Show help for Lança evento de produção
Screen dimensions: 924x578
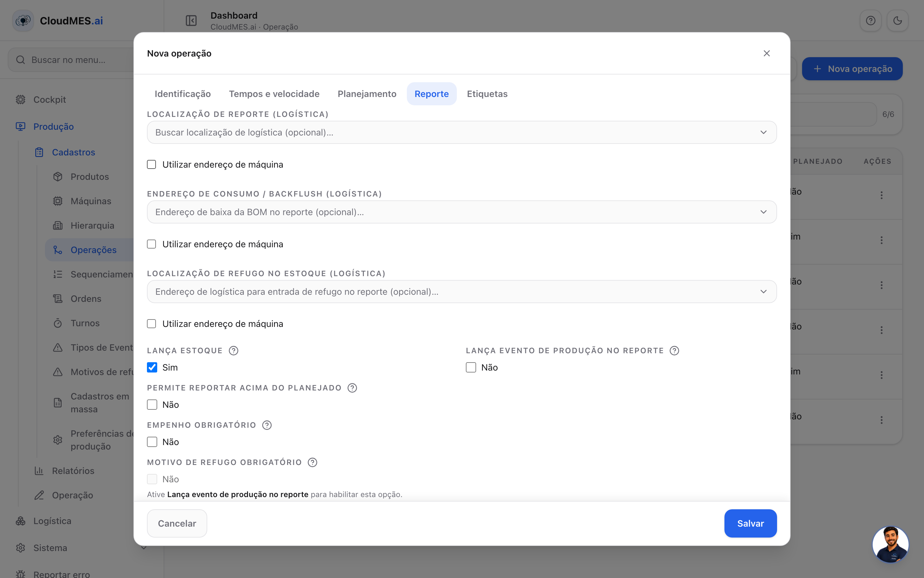(675, 351)
